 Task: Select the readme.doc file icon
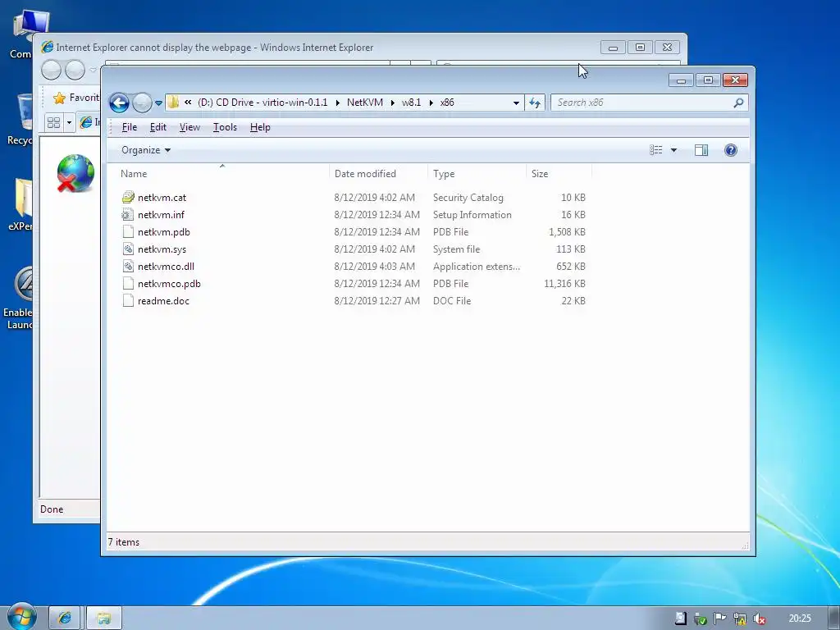pyautogui.click(x=127, y=300)
